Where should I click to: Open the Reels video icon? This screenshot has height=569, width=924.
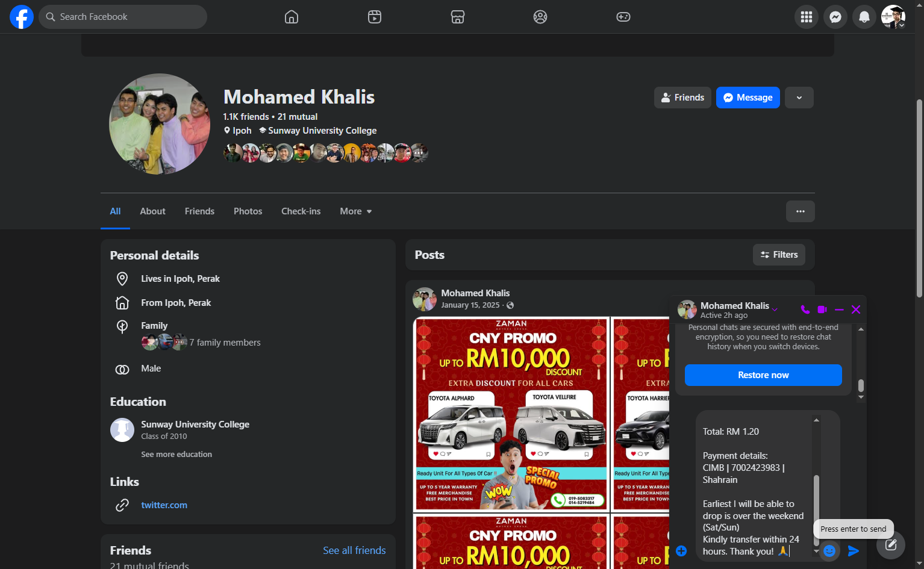click(x=375, y=17)
